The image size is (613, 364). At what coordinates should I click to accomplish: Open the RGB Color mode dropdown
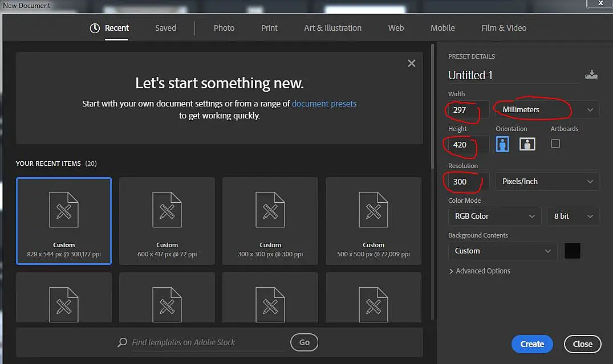494,216
